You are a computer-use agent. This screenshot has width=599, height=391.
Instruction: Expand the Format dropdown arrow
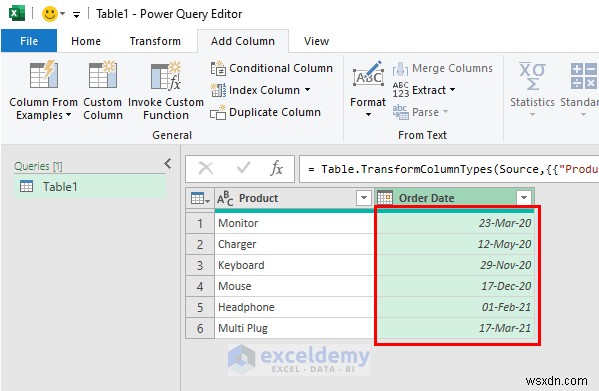(x=368, y=114)
